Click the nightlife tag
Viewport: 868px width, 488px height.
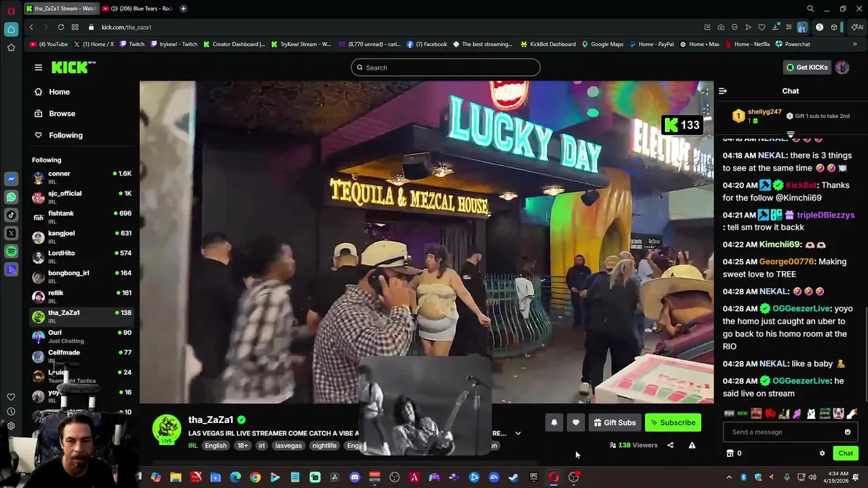point(324,445)
